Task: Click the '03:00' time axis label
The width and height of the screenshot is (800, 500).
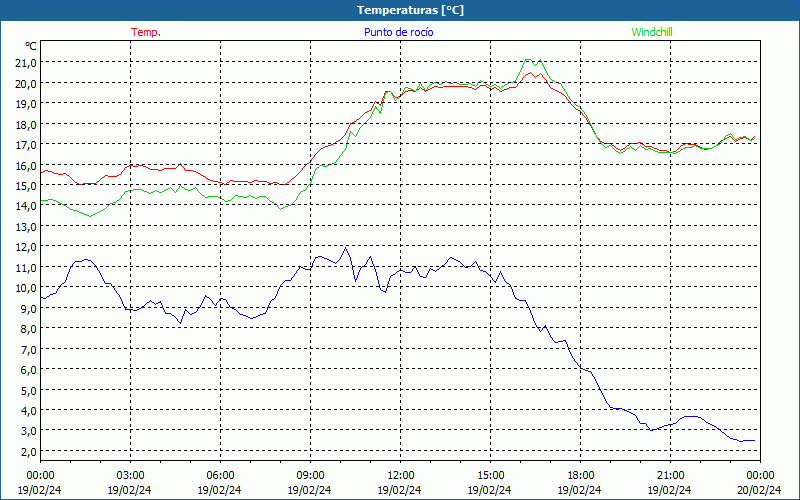Action: [130, 476]
